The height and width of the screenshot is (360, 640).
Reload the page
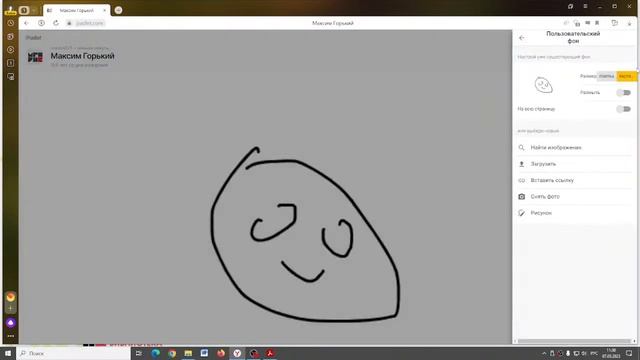(56, 23)
